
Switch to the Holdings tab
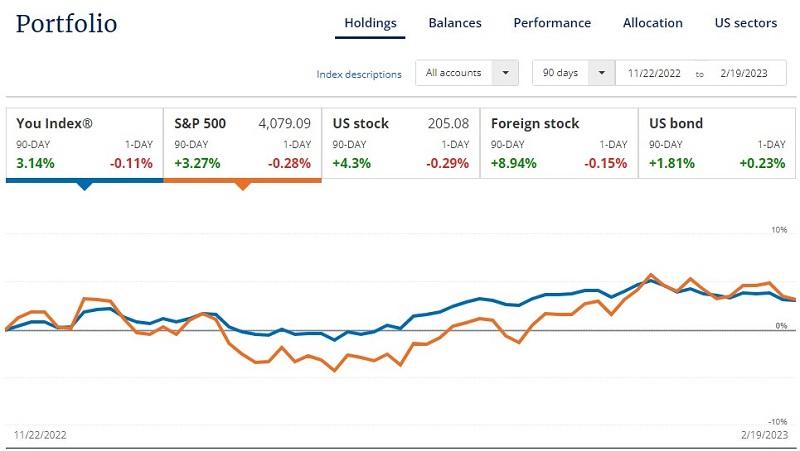point(370,23)
